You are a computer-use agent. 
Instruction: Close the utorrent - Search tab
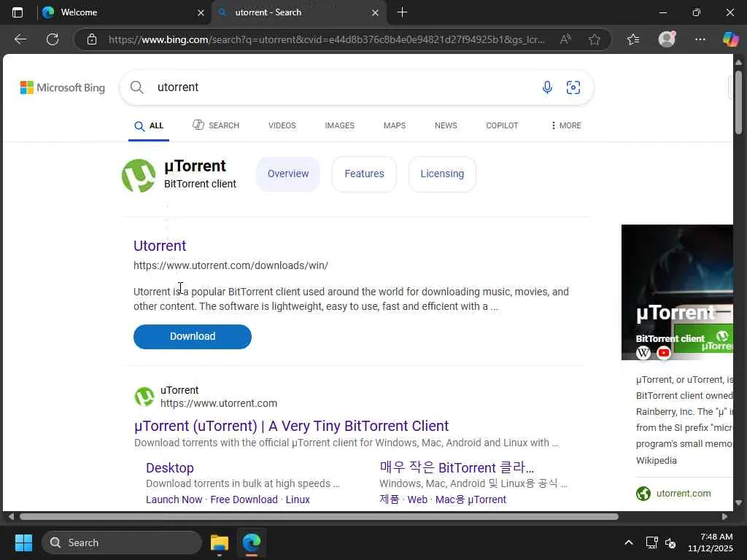[375, 13]
